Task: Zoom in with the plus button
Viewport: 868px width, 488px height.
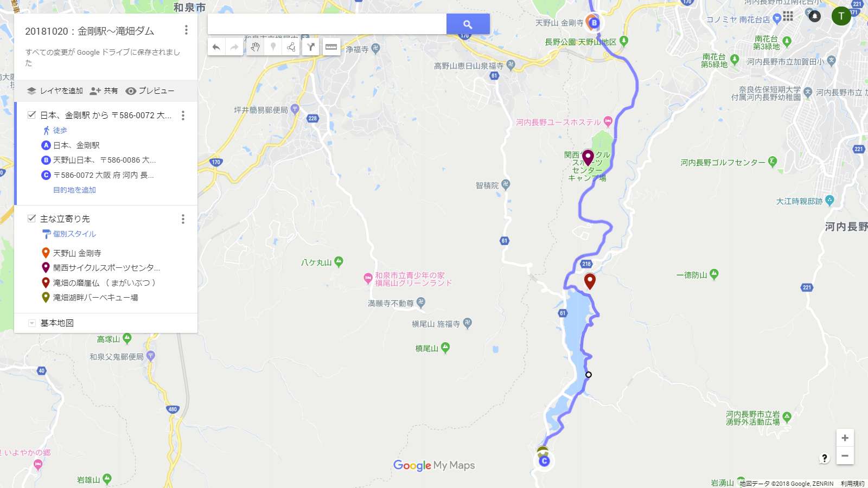Action: 845,438
